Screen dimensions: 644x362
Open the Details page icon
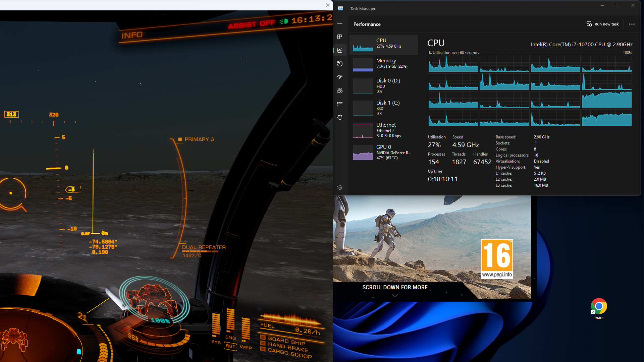click(340, 104)
